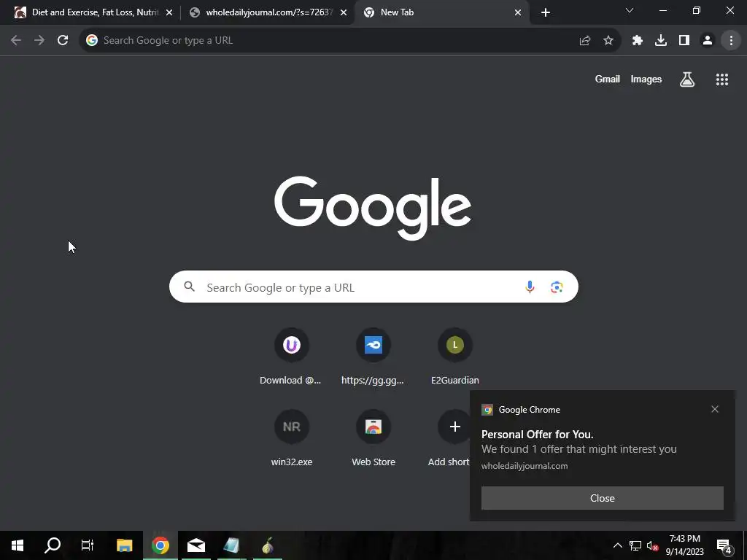Open the notepad app taskbar icon

tap(231, 545)
